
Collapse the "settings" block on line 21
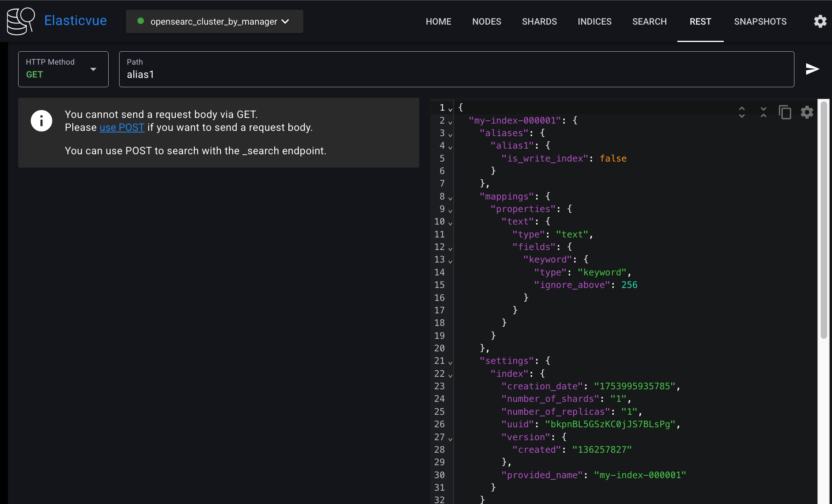pos(450,362)
